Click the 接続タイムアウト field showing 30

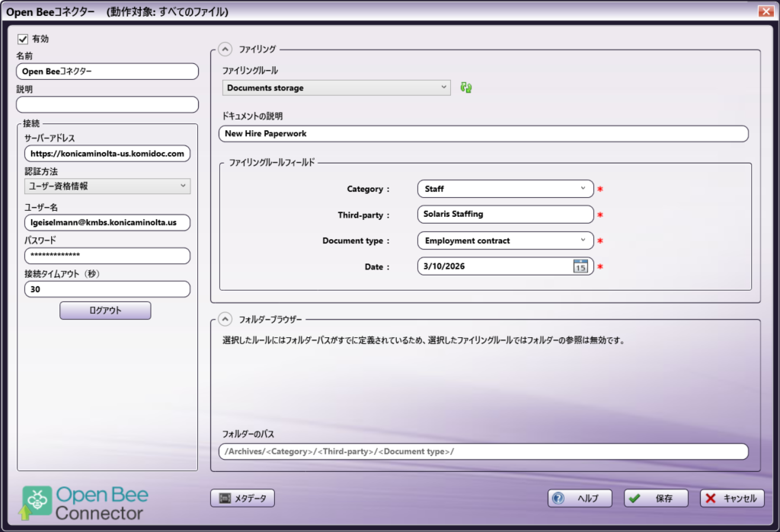tap(107, 288)
